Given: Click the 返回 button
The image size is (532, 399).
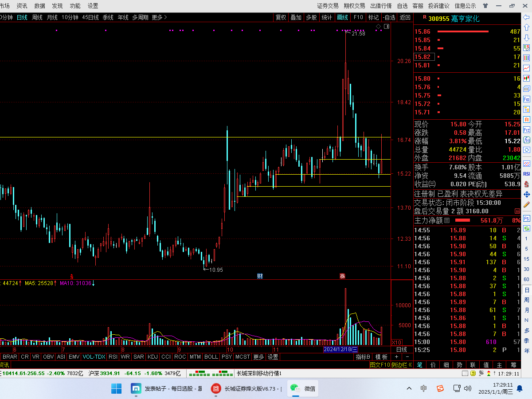Looking at the screenshot, I should (x=405, y=17).
